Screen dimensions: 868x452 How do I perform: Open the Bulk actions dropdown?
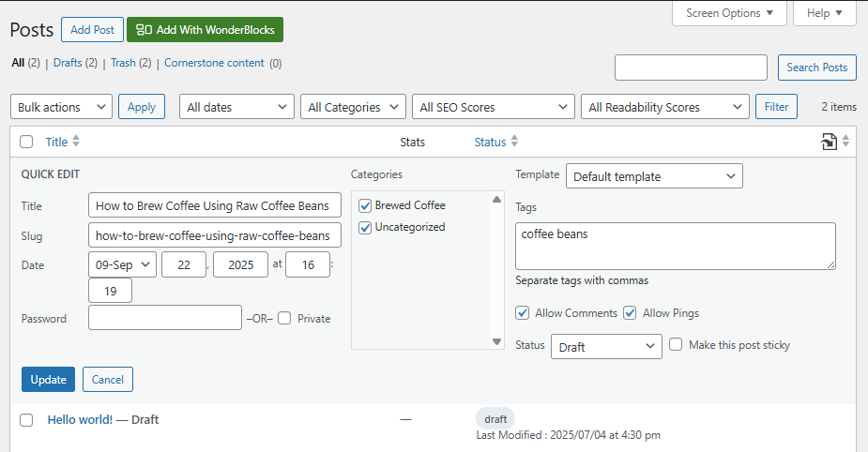point(61,107)
